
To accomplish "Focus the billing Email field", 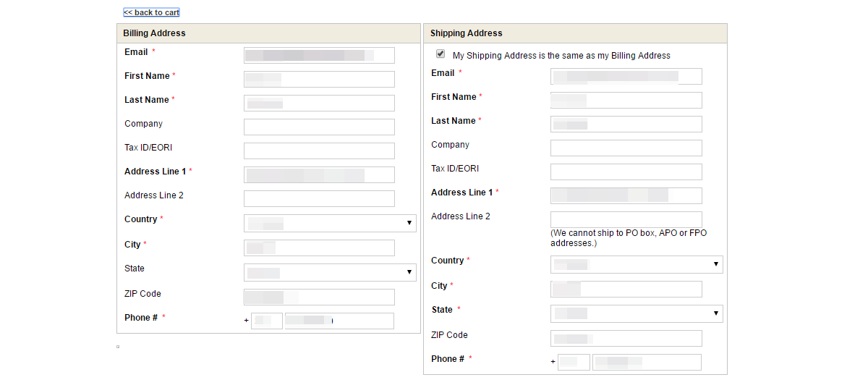I will click(319, 55).
